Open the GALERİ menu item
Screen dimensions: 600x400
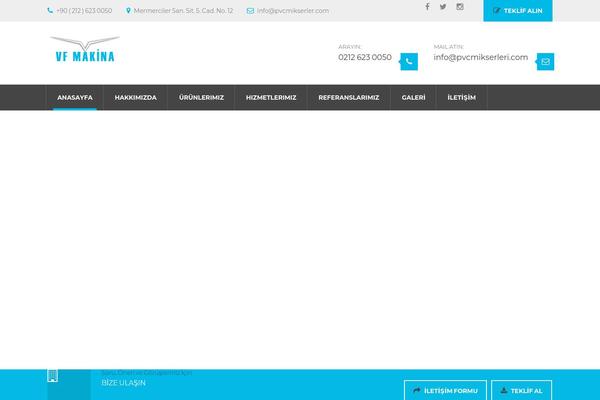[413, 98]
